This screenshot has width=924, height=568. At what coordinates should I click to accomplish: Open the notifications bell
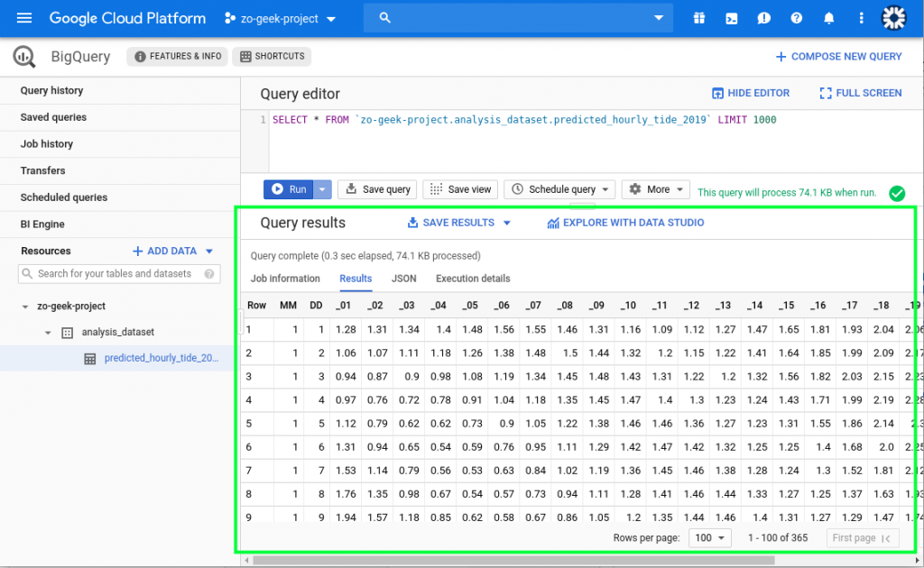(x=828, y=18)
